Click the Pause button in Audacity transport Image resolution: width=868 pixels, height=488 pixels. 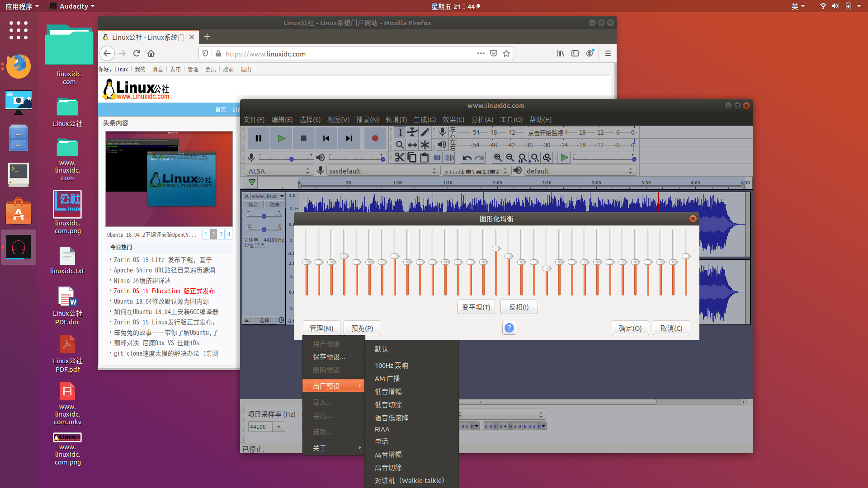tap(258, 139)
